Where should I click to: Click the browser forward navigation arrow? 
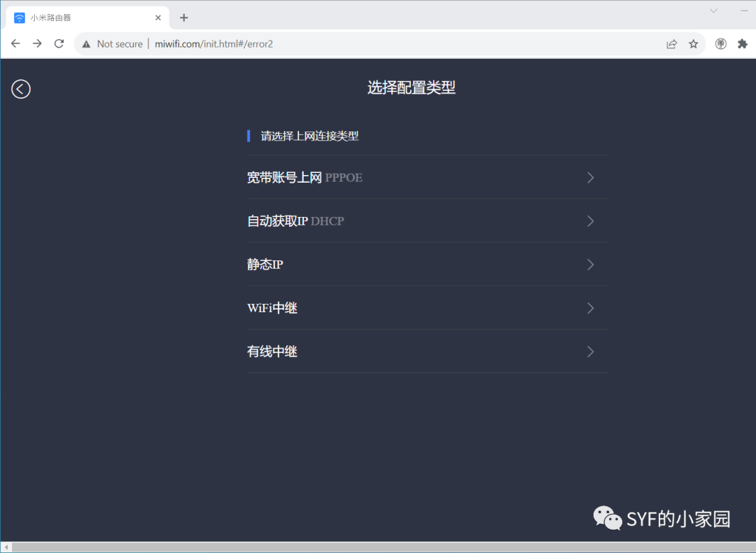pyautogui.click(x=37, y=43)
